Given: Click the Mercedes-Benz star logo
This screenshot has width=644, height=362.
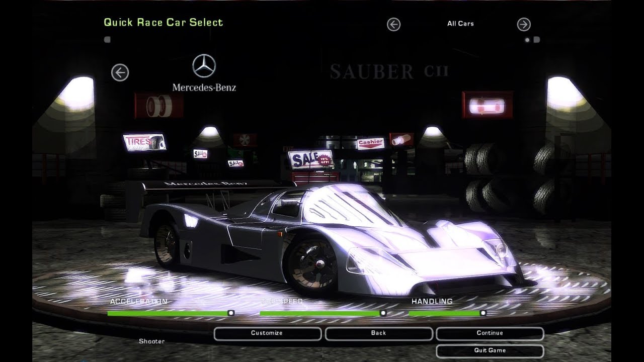Looking at the screenshot, I should pyautogui.click(x=204, y=66).
